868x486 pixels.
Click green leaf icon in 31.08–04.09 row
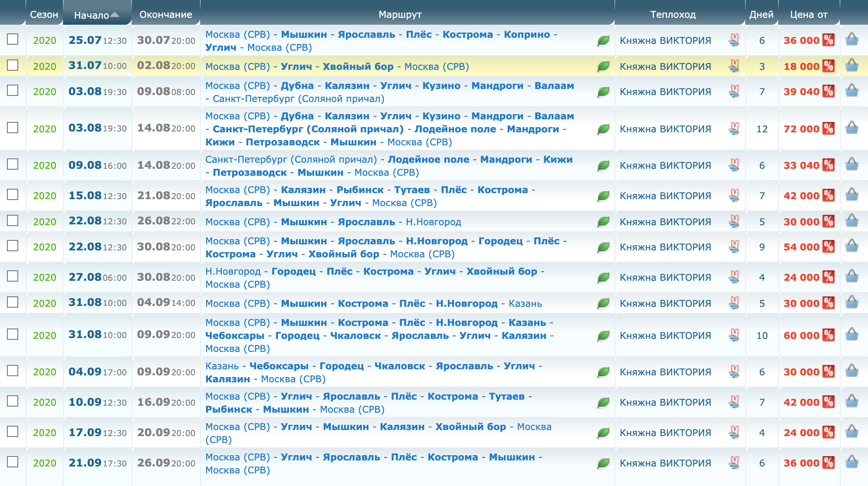(x=603, y=304)
